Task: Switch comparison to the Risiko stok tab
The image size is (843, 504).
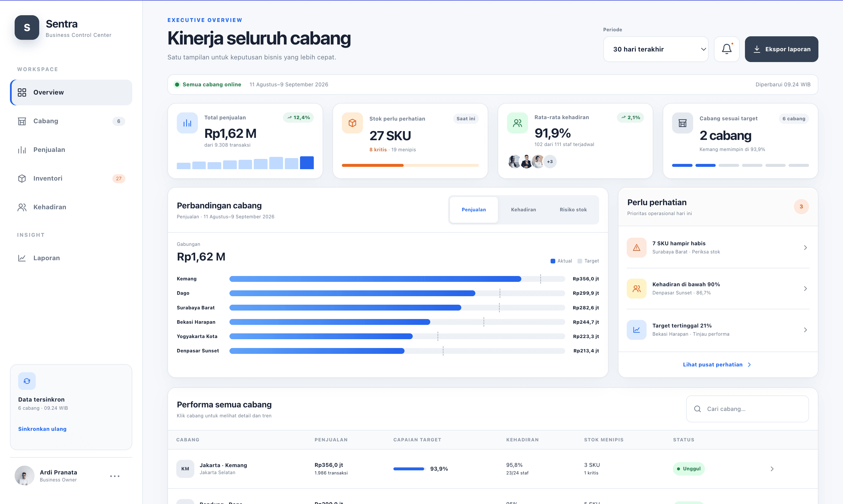Action: (x=573, y=210)
